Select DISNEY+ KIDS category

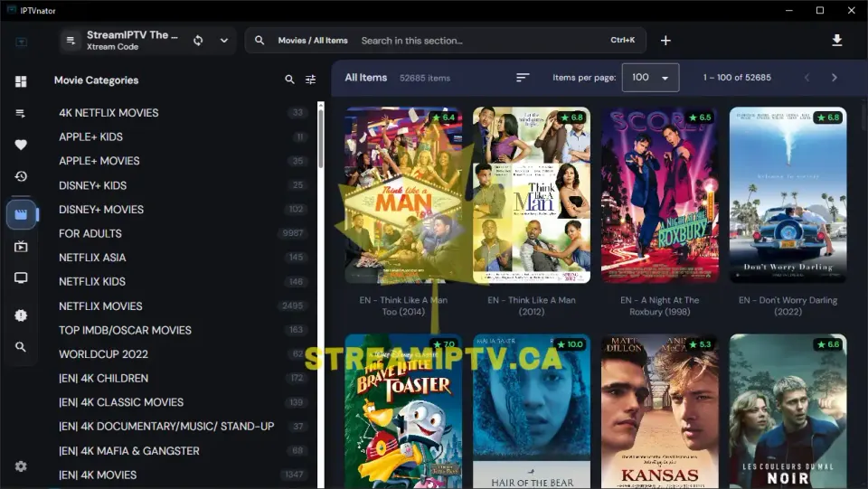tap(183, 185)
